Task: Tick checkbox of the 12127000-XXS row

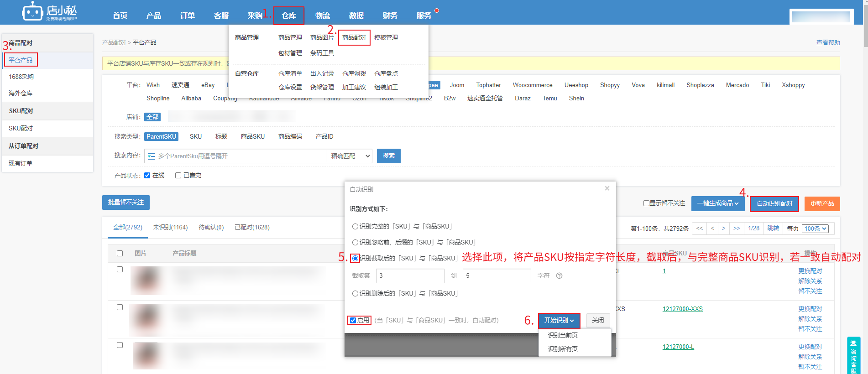Action: (x=120, y=307)
